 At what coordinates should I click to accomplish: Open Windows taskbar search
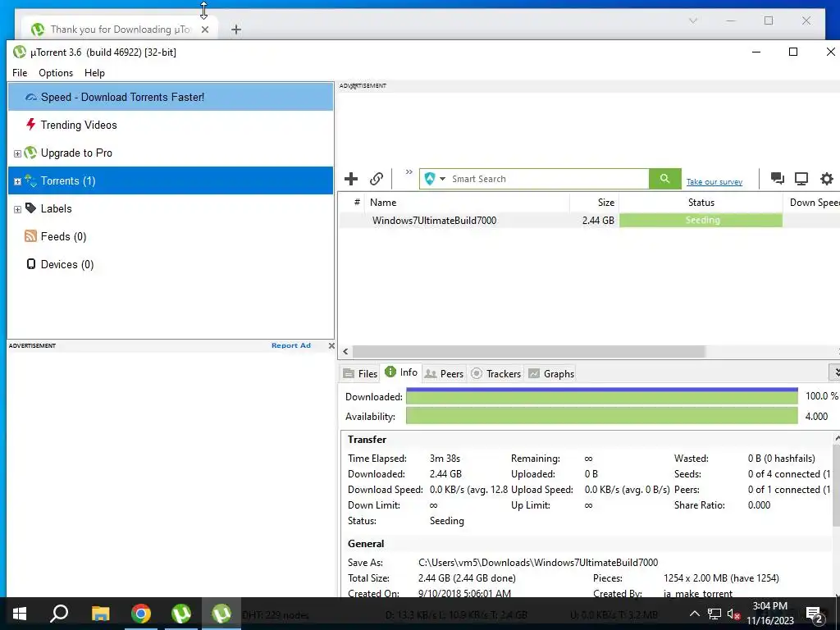[59, 614]
